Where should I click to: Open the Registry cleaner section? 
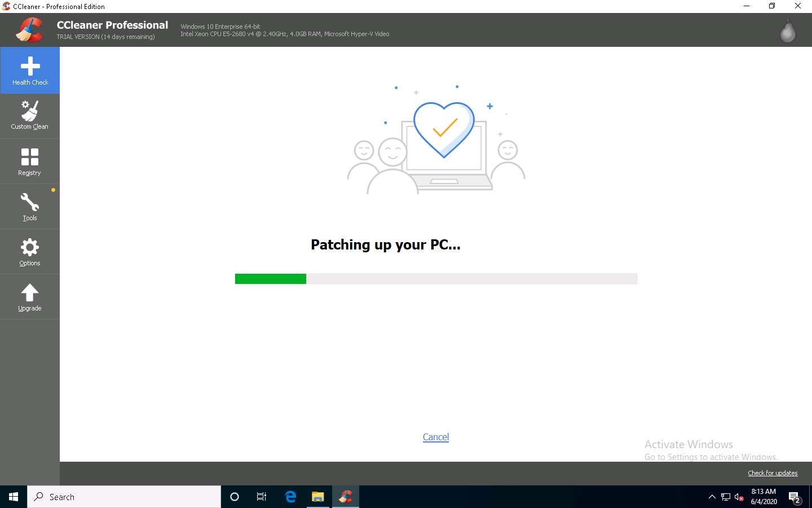[x=30, y=161]
